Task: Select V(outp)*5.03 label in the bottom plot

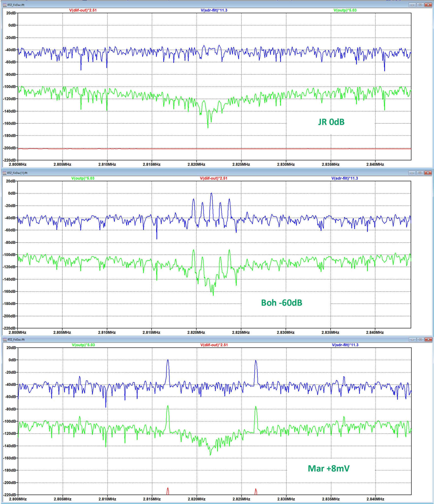Action: pyautogui.click(x=83, y=345)
